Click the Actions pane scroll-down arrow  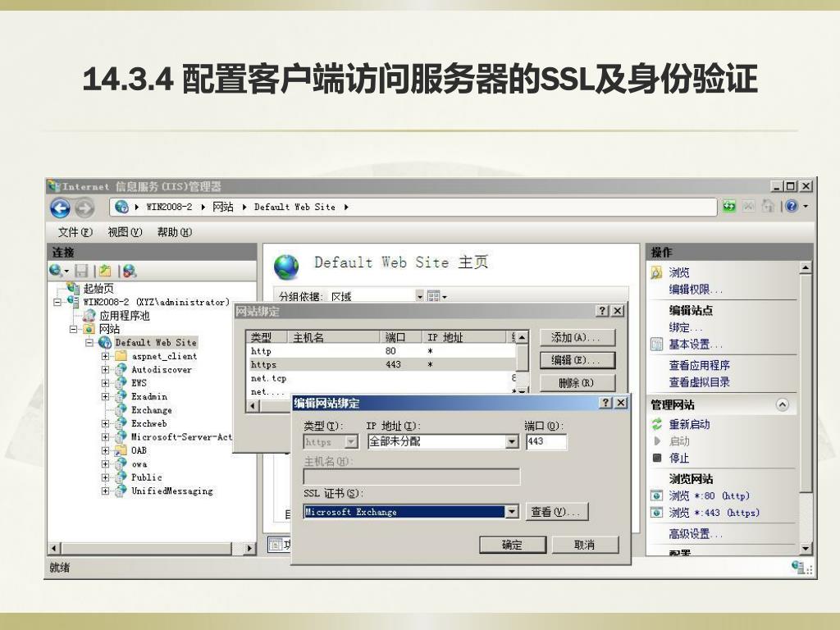tap(806, 548)
